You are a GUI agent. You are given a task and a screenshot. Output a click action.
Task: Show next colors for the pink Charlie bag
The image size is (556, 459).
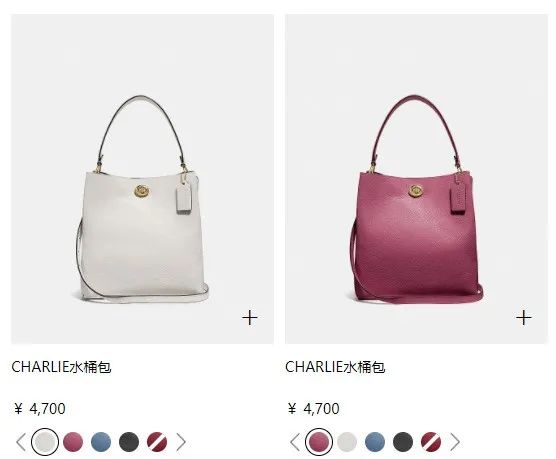[455, 442]
